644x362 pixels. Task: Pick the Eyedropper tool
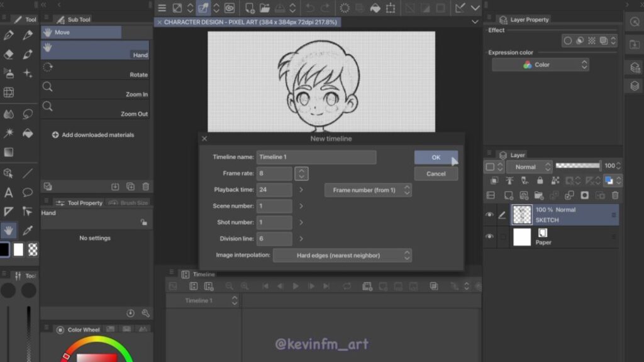[28, 230]
